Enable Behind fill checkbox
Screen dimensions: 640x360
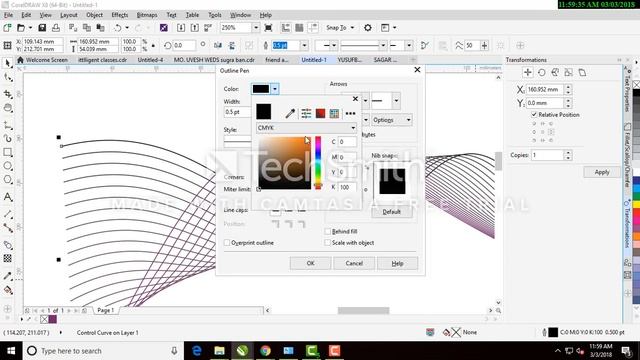pyautogui.click(x=327, y=231)
